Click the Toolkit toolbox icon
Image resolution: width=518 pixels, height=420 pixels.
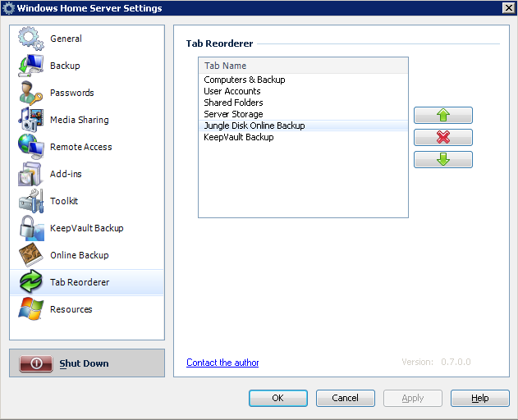[x=30, y=201]
